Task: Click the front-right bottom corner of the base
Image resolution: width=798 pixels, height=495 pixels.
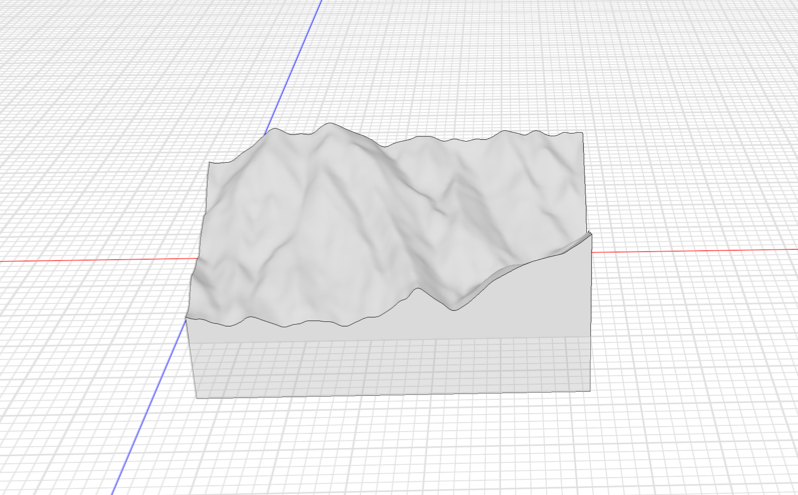Action: pos(590,391)
